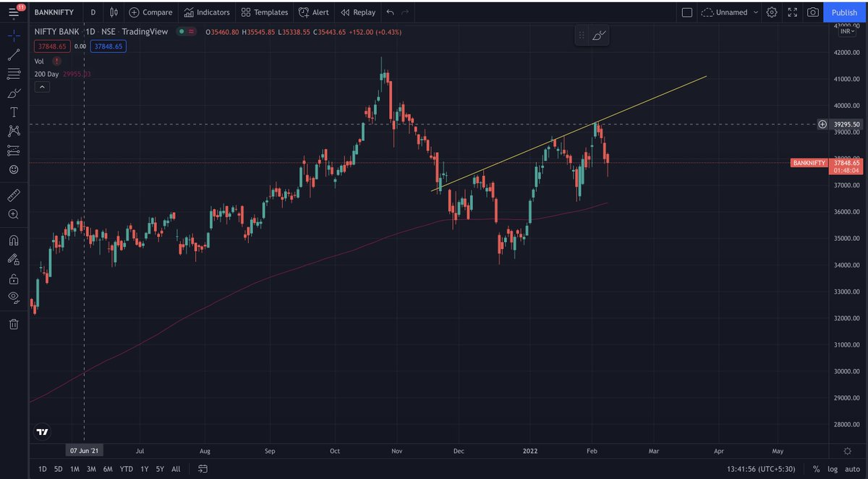This screenshot has height=479, width=868.
Task: Enter fullscreen mode
Action: coord(793,12)
